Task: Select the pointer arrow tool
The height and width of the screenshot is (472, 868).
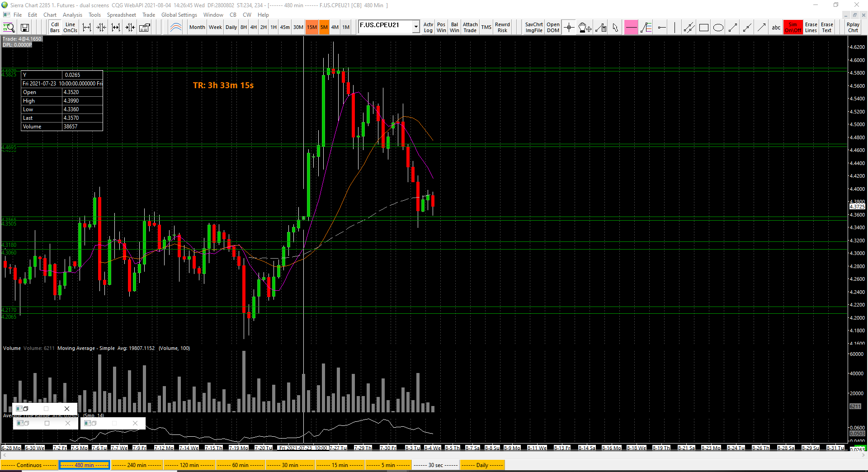Action: pos(615,28)
